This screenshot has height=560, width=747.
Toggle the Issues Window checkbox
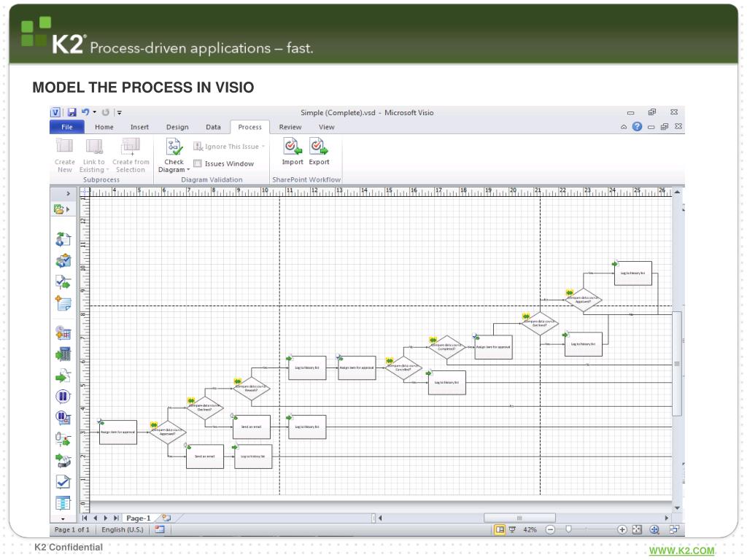(x=198, y=163)
